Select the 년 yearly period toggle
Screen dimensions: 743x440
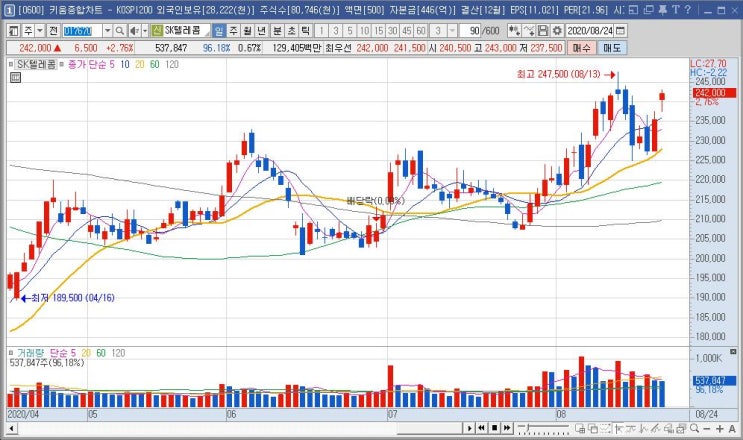point(262,31)
